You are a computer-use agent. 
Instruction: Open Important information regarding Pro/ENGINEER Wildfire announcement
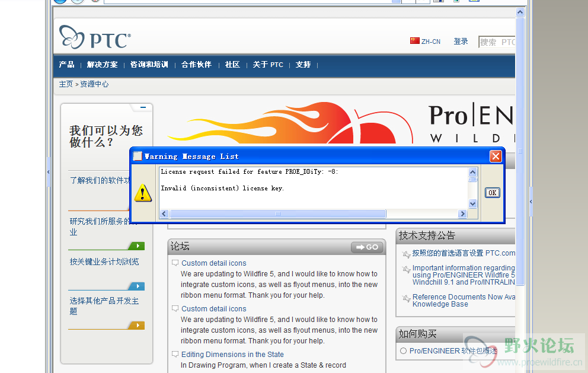coord(464,275)
